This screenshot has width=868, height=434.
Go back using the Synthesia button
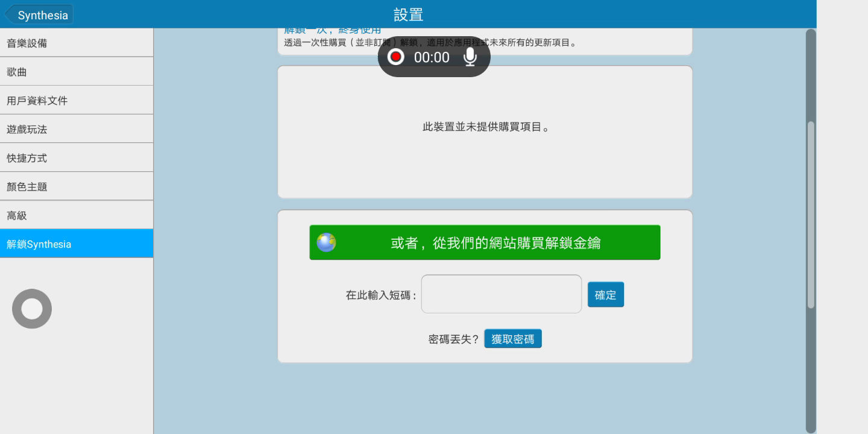coord(40,15)
